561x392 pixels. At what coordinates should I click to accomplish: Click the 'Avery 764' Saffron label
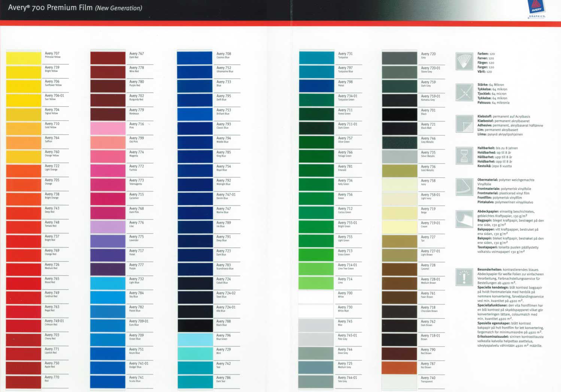(x=52, y=139)
